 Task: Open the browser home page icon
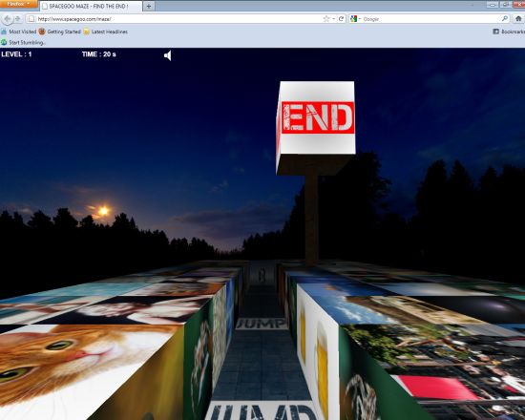[x=518, y=19]
